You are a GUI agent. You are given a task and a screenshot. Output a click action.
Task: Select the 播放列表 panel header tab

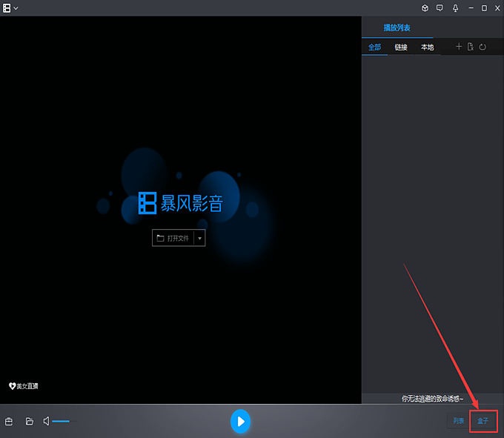[x=397, y=27]
